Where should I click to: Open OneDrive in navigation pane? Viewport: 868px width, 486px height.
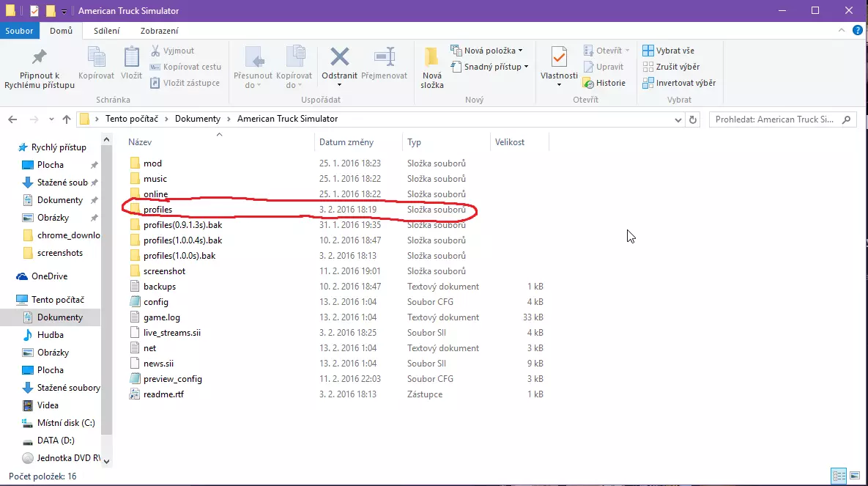(49, 276)
